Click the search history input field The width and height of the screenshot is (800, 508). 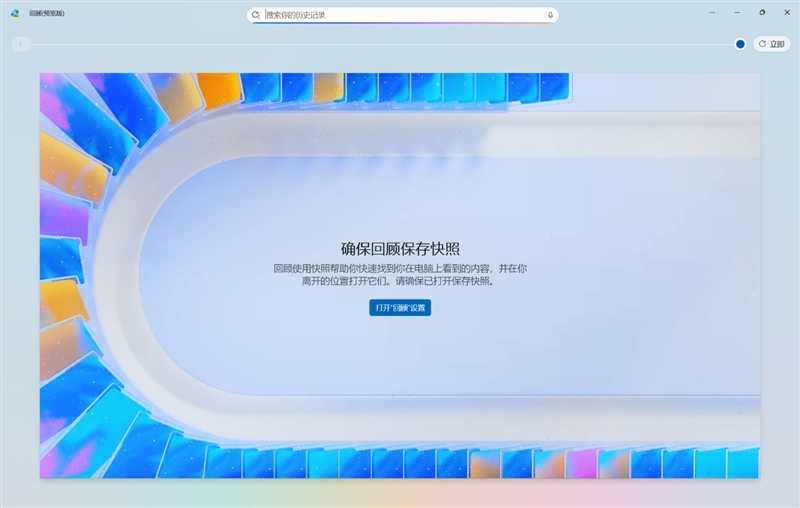[403, 15]
